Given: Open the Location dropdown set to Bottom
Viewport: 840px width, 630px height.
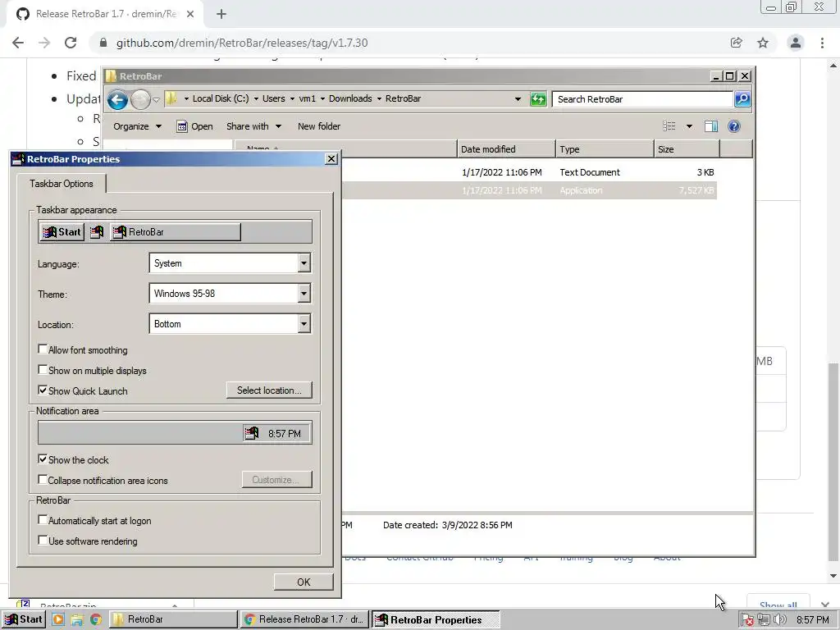Looking at the screenshot, I should pos(304,323).
